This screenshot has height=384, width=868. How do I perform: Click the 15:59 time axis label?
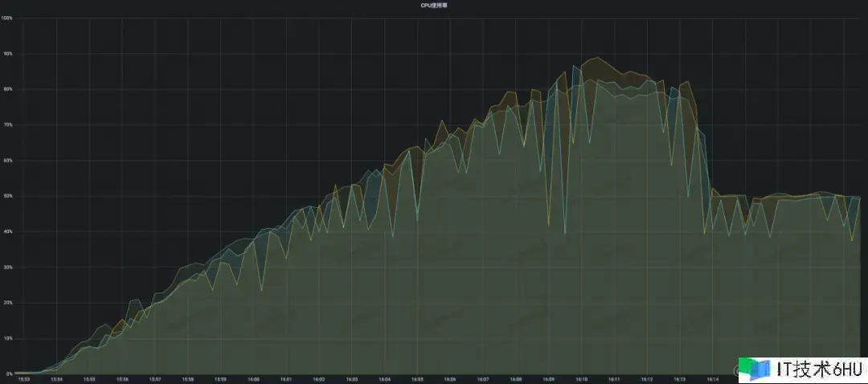pos(220,379)
